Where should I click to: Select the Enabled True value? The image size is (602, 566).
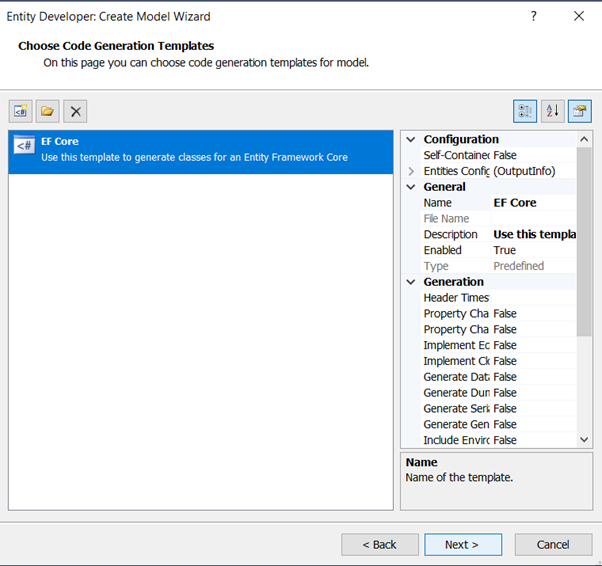[x=533, y=250]
